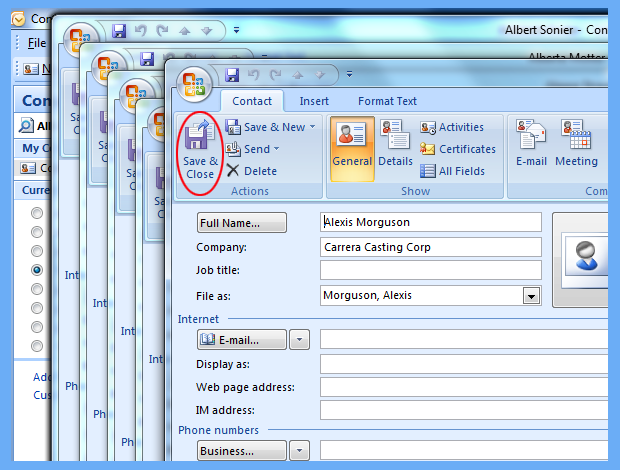Click the Office button in the second window behind
The height and width of the screenshot is (470, 620).
pos(108,68)
